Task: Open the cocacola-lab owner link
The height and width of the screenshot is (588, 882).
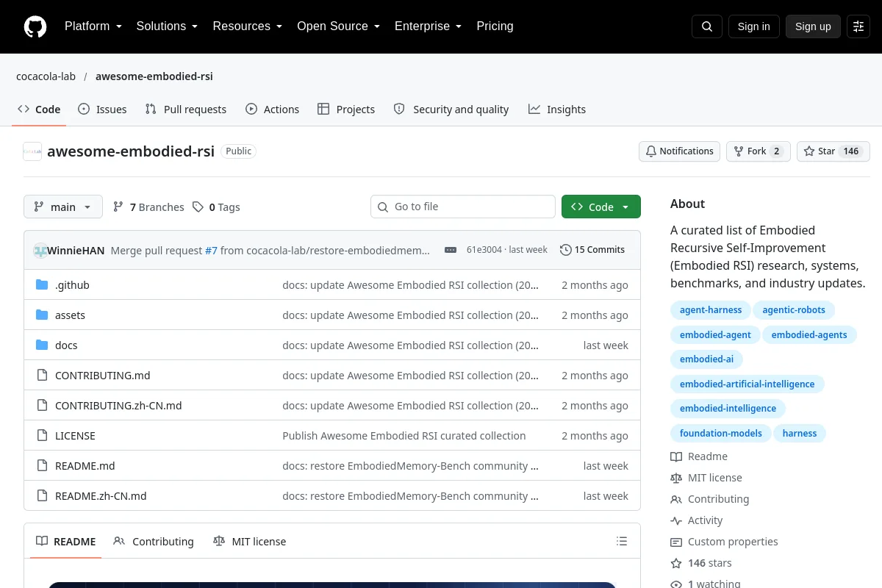Action: click(46, 76)
